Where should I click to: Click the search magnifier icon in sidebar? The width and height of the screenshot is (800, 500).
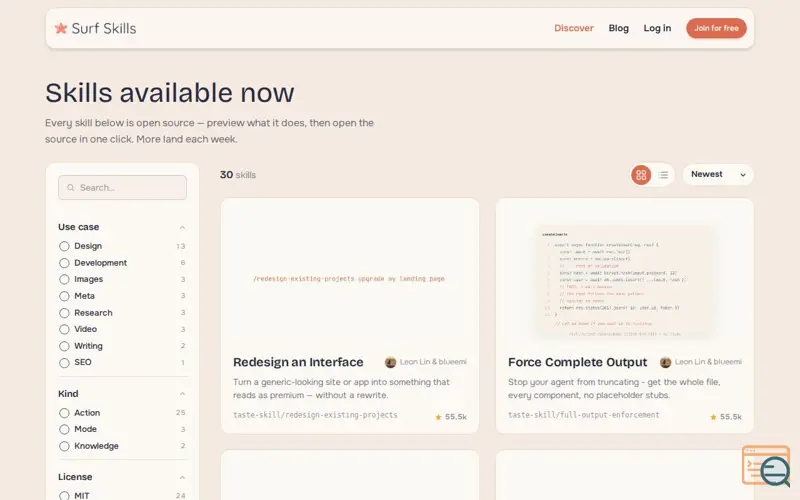(x=71, y=188)
